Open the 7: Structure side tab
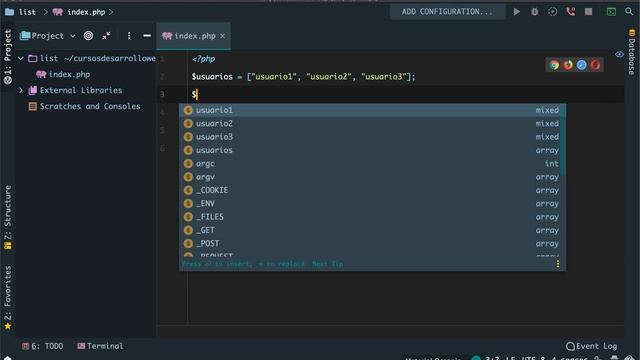 point(8,217)
